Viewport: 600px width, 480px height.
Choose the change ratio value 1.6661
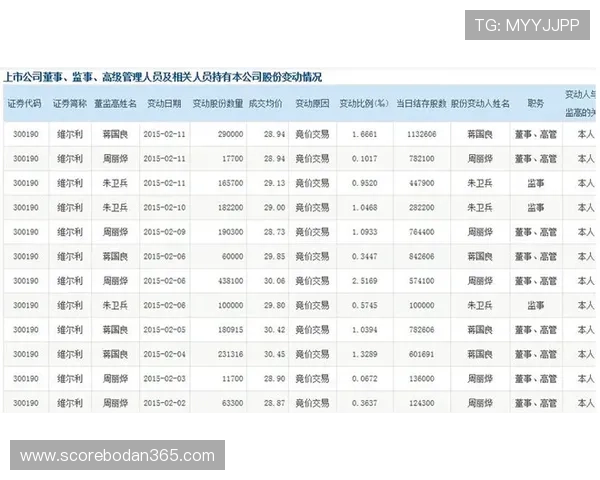[x=364, y=134]
